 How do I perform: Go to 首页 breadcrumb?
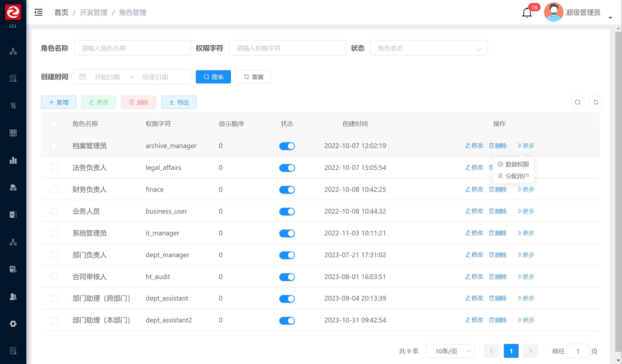click(61, 12)
